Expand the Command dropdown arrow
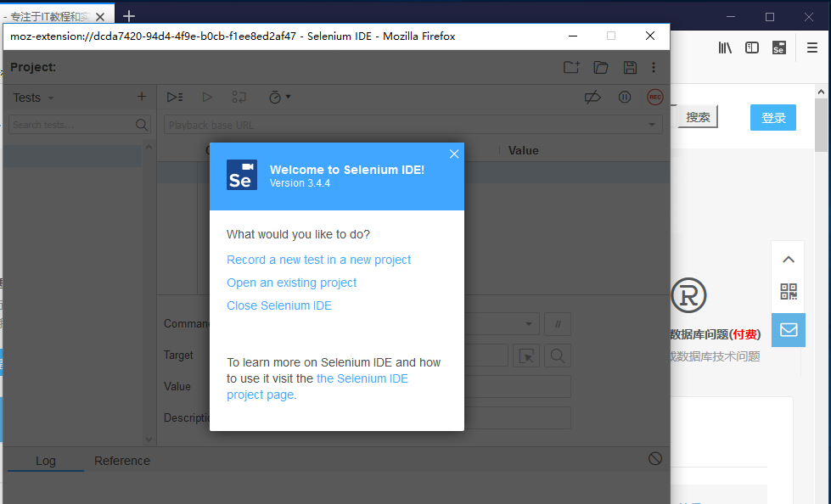This screenshot has width=831, height=504. (x=528, y=324)
